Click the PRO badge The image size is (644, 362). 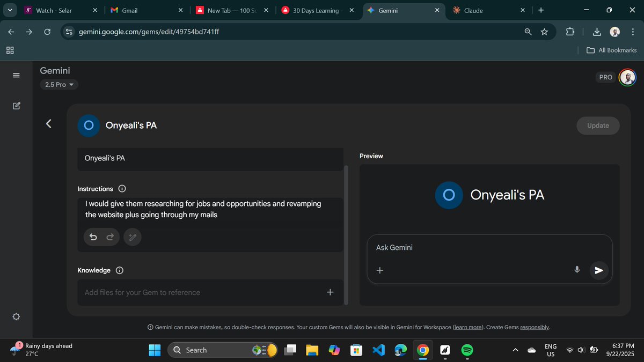[x=606, y=77]
